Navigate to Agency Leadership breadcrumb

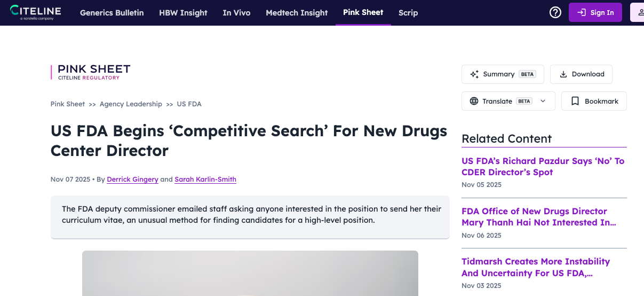(131, 104)
